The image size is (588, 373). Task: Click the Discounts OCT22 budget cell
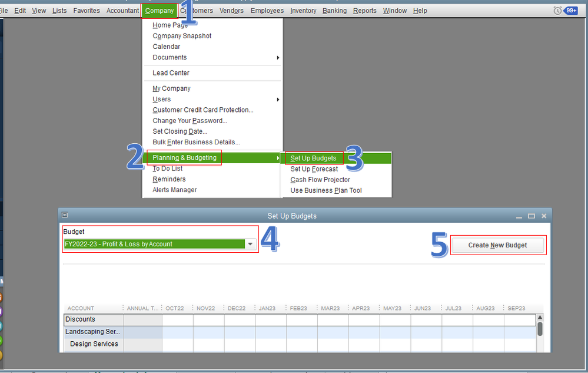click(178, 320)
